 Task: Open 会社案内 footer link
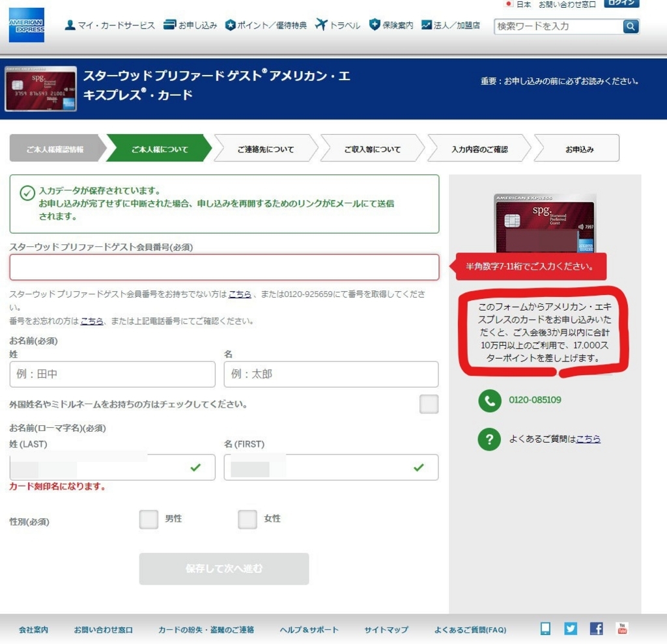34,630
